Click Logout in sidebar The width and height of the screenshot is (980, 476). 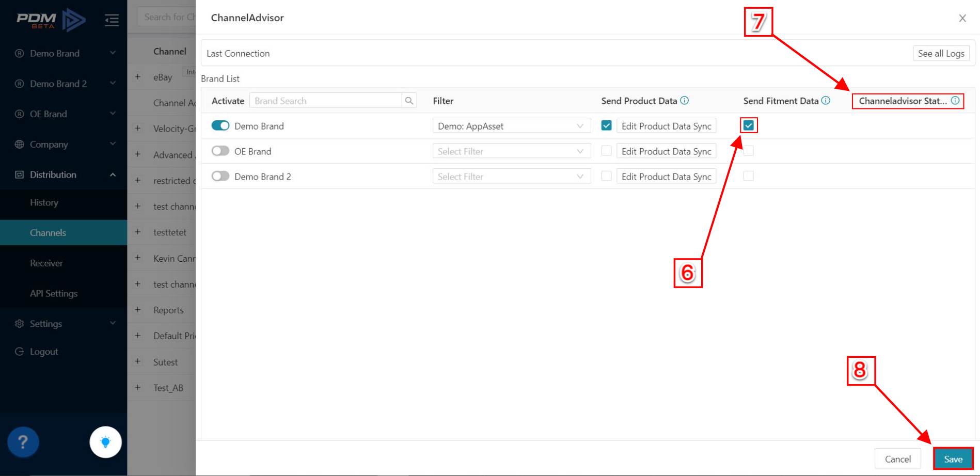44,352
